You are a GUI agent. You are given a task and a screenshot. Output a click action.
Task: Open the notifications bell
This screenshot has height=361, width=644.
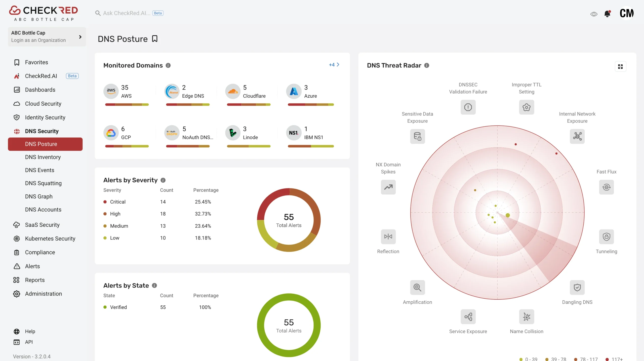point(607,14)
